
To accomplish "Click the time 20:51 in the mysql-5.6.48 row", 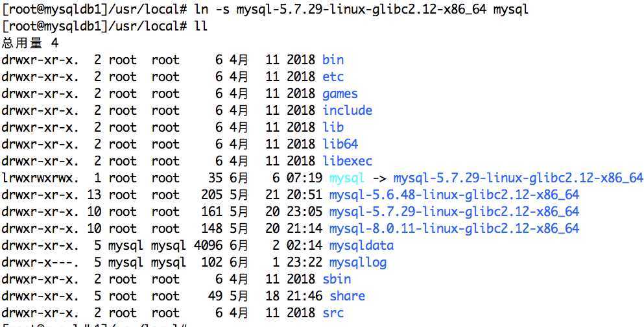I will coord(304,195).
